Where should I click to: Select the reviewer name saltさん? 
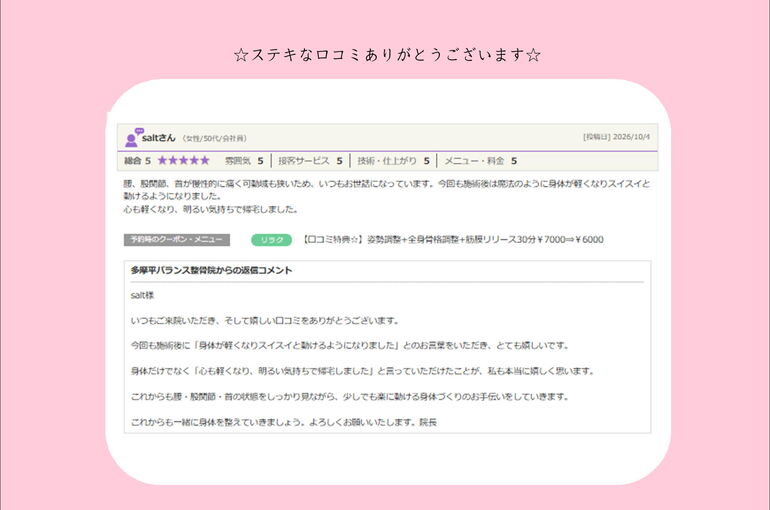159,138
